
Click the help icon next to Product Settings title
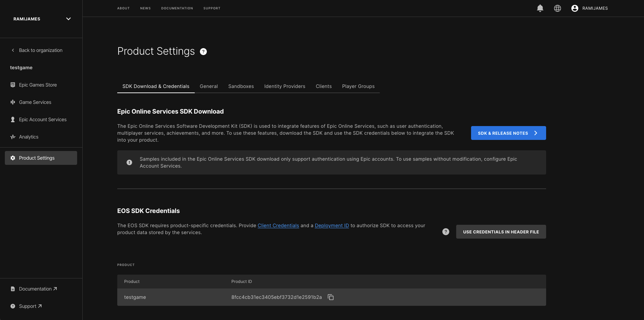point(203,52)
